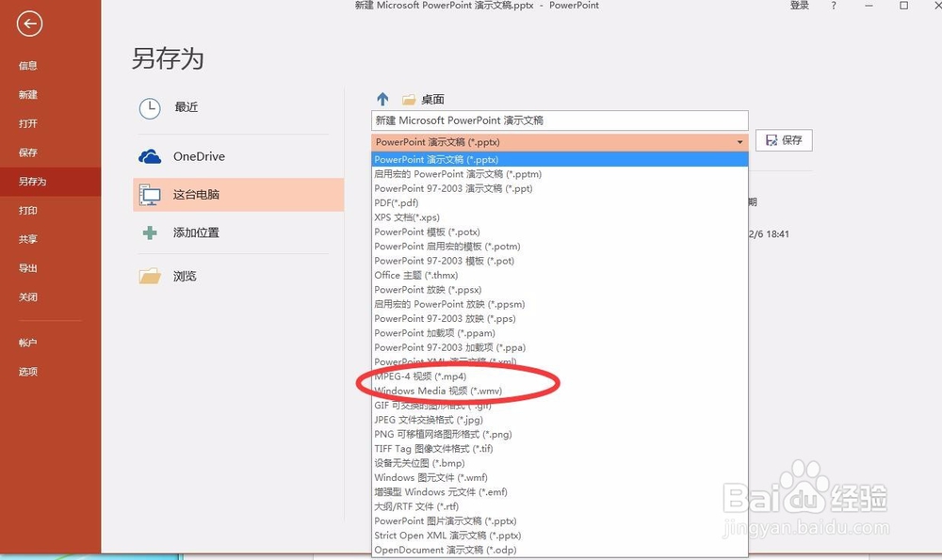Screen dimensions: 942x560
Task: Click the Save (保存) button
Action: coord(784,140)
